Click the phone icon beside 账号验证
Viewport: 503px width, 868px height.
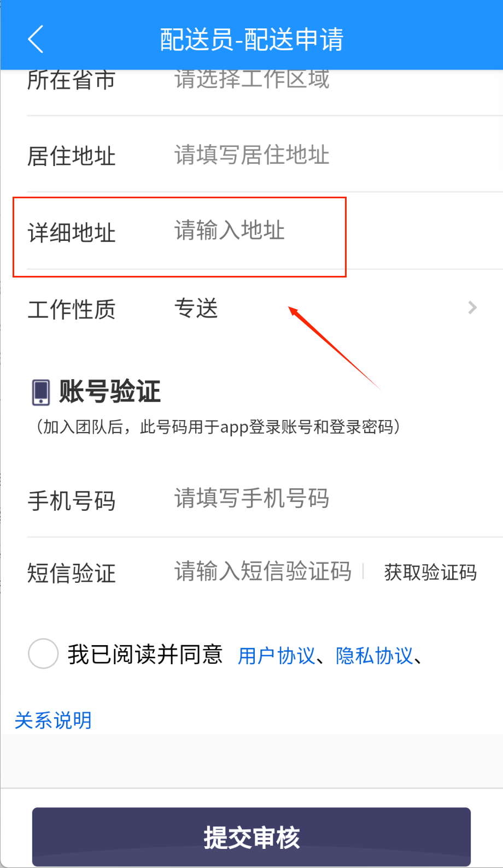[41, 392]
